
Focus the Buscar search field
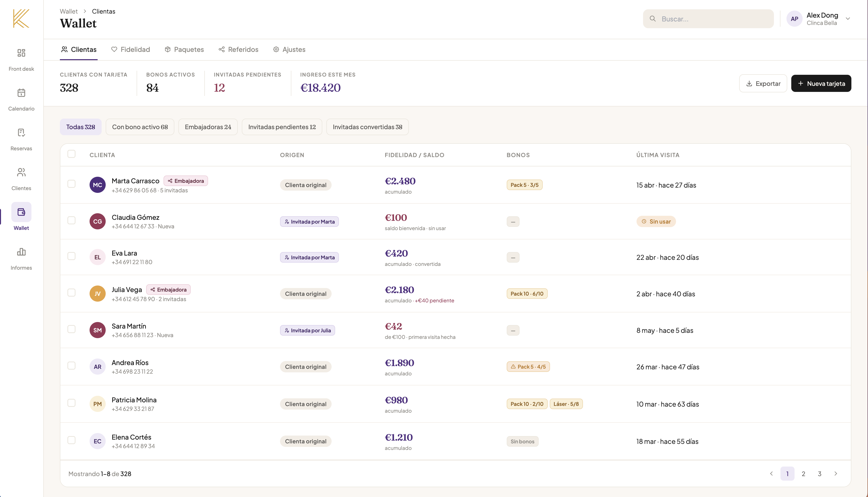[708, 19]
